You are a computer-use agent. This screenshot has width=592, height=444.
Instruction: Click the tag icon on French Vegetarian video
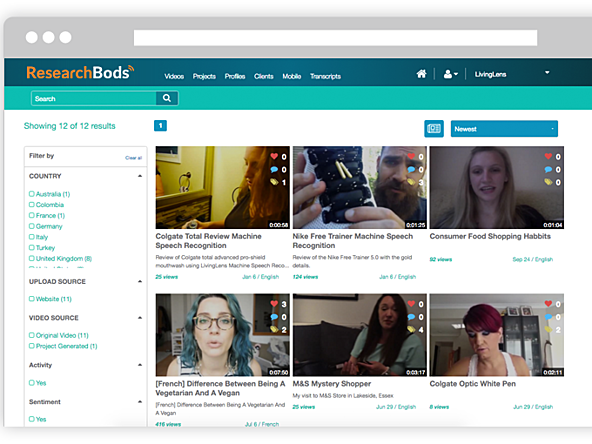pos(274,330)
